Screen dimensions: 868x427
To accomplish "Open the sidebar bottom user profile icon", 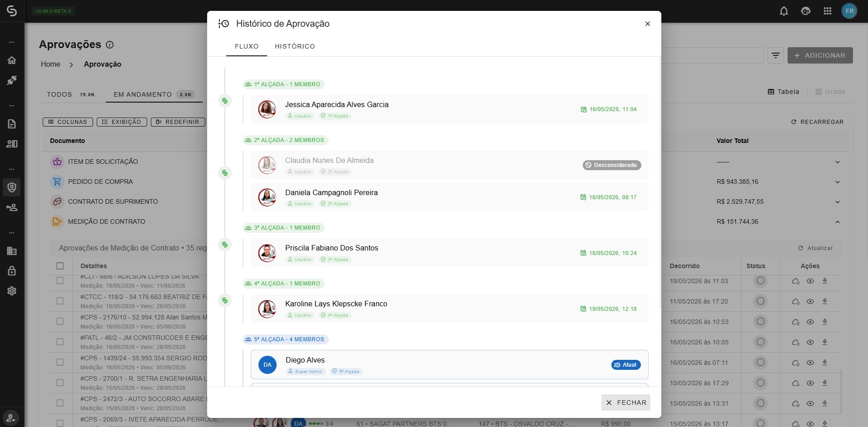I will click(x=12, y=418).
